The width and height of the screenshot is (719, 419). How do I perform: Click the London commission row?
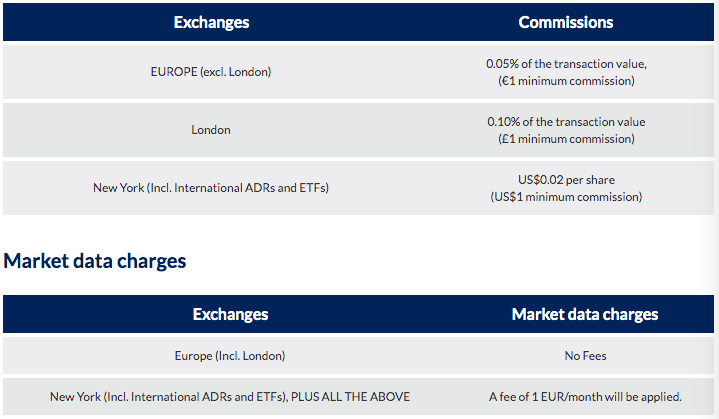tap(359, 130)
